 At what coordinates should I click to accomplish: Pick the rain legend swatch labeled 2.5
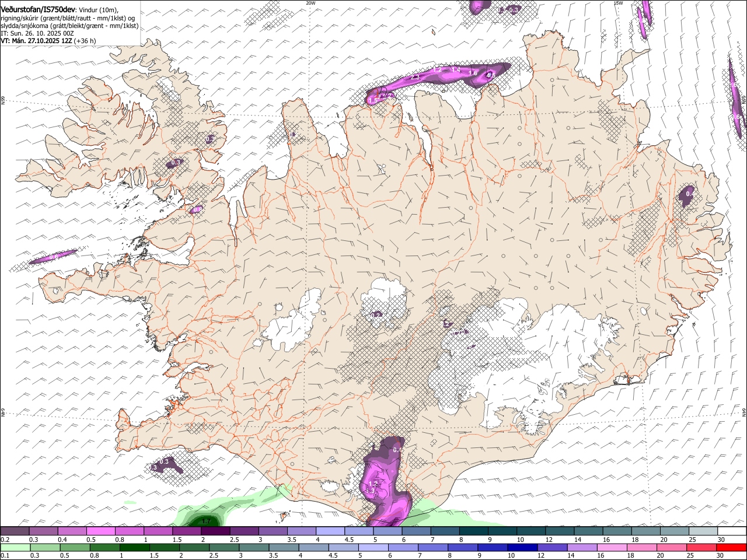tap(225, 547)
